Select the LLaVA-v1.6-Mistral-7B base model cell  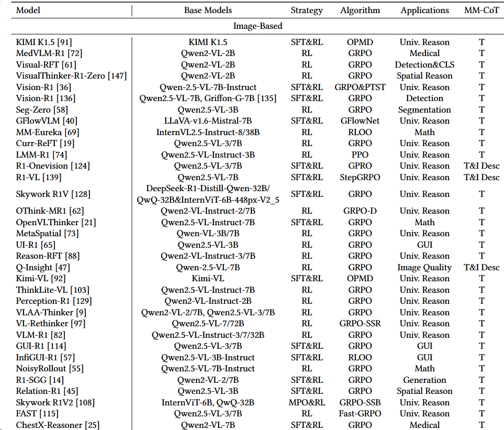pos(208,121)
